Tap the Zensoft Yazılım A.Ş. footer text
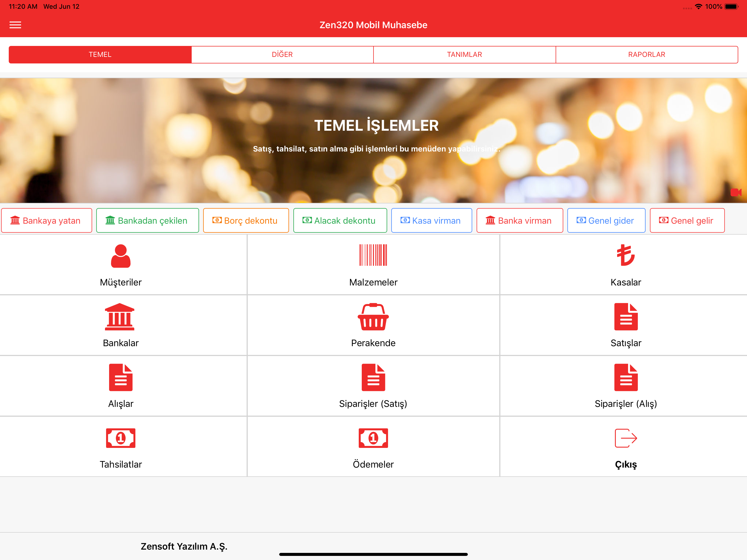 pyautogui.click(x=184, y=547)
